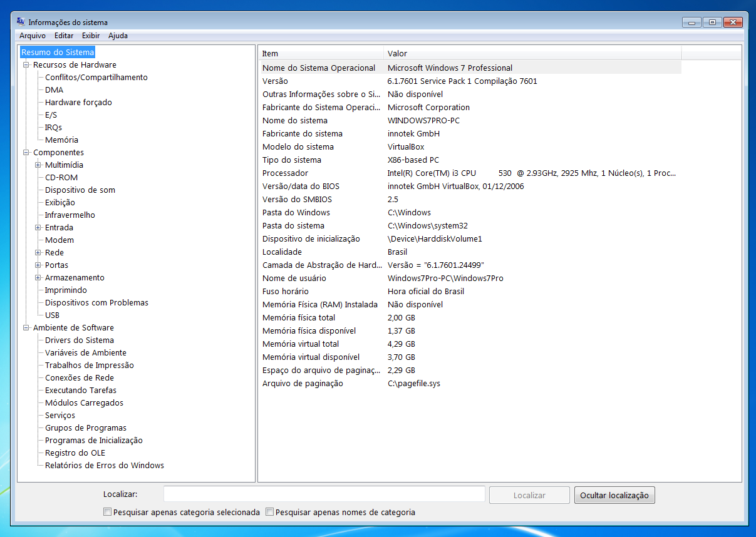Select Variáveis de Ambiente tree item
This screenshot has height=537, width=756.
click(86, 352)
